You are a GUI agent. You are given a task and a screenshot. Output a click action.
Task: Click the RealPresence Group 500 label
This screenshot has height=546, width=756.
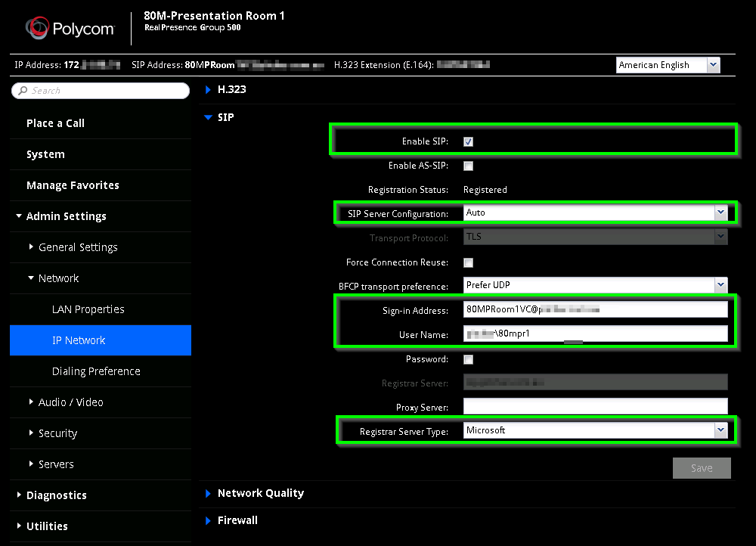[192, 28]
